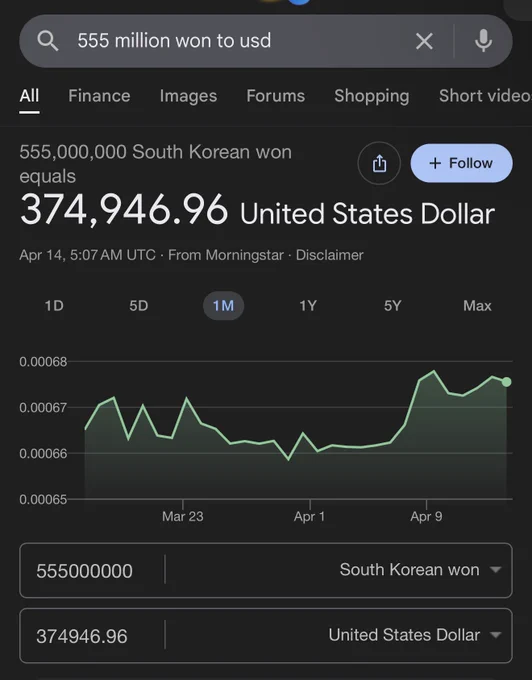Switch to the Finance tab
Screen dimensions: 532x680
pos(99,96)
